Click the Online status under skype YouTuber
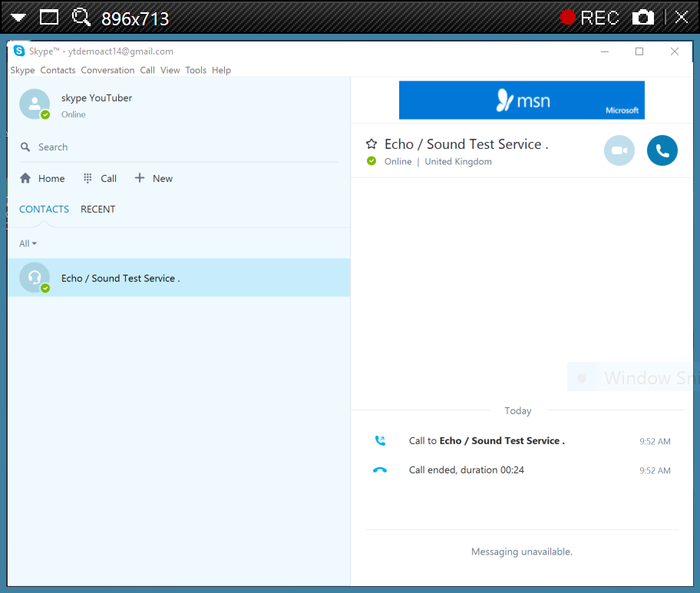The width and height of the screenshot is (700, 593). point(73,114)
